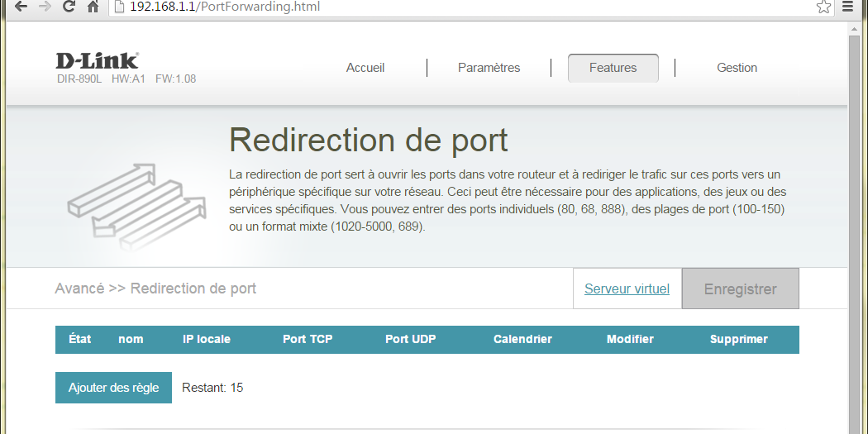Click the scrollbar up arrow
Image resolution: width=868 pixels, height=434 pixels.
tap(855, 30)
